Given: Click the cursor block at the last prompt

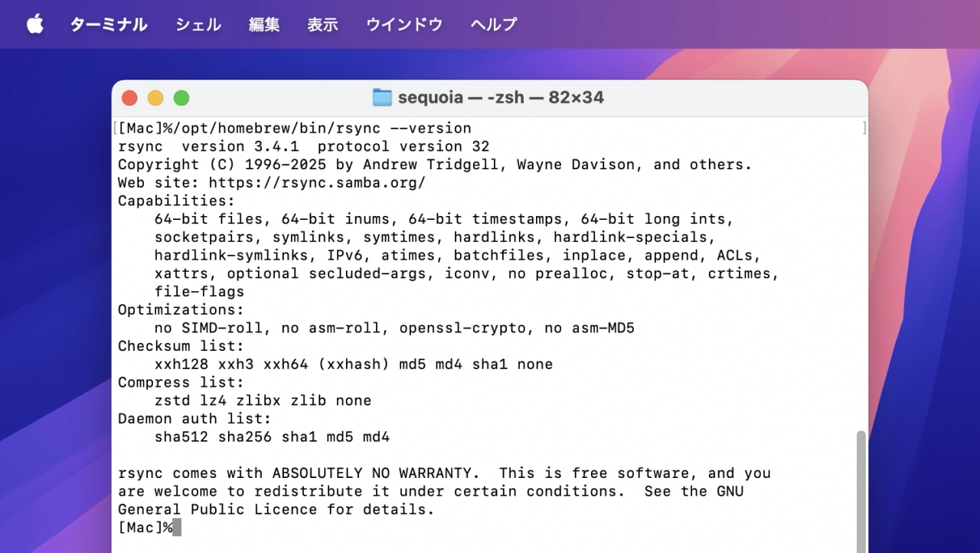Looking at the screenshot, I should coord(177,528).
